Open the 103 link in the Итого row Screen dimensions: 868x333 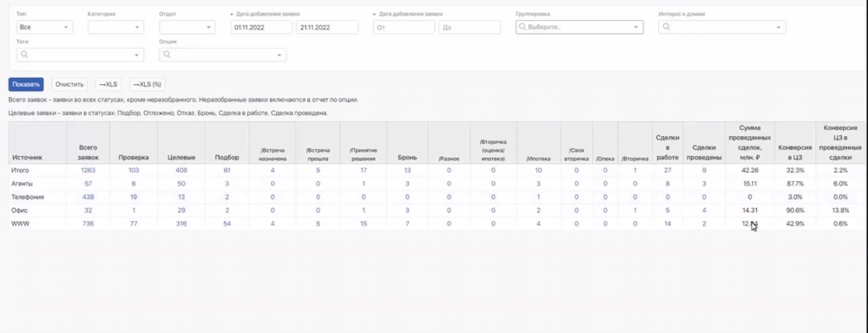coord(134,170)
